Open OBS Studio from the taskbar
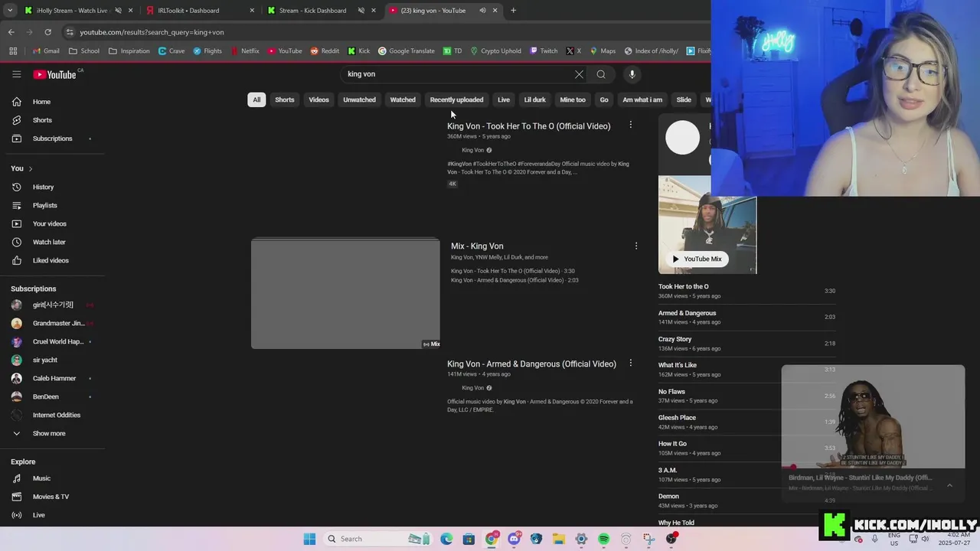 point(671,539)
